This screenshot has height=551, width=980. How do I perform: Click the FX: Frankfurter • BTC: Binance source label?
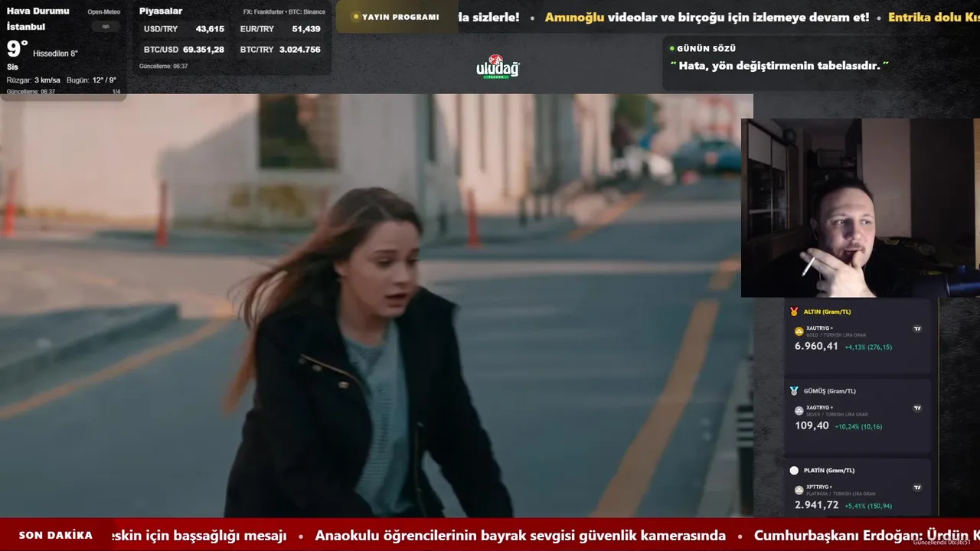click(x=284, y=12)
